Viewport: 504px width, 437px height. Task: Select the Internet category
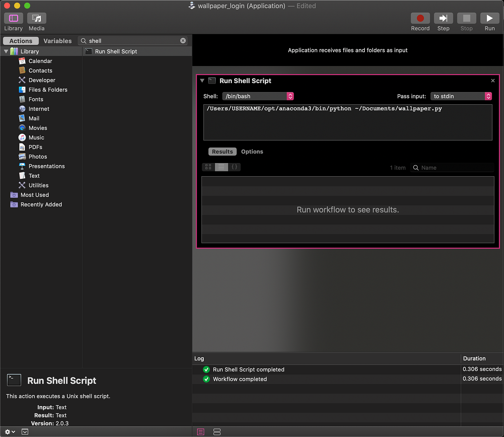tap(39, 109)
